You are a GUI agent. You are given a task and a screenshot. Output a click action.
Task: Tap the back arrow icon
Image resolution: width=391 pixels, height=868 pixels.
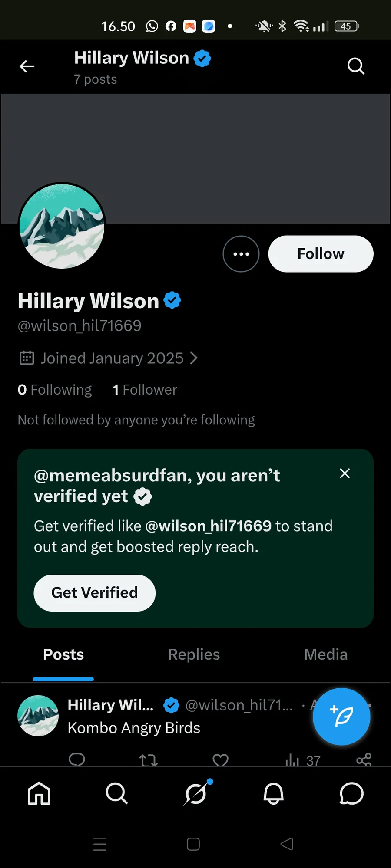[x=27, y=66]
